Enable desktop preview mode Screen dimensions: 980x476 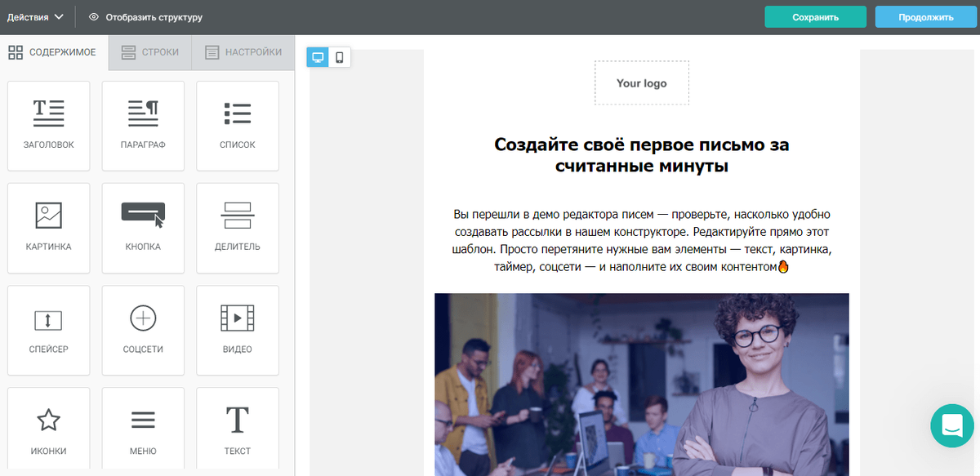click(317, 58)
